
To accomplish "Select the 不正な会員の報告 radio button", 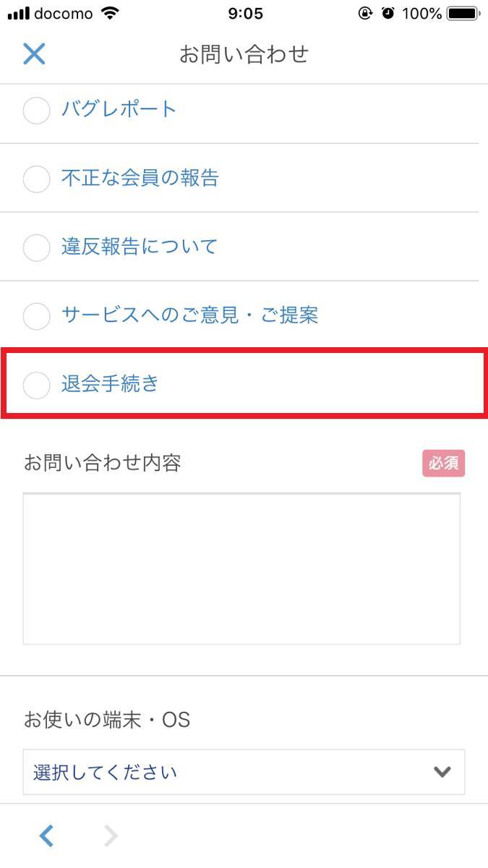I will 36,179.
